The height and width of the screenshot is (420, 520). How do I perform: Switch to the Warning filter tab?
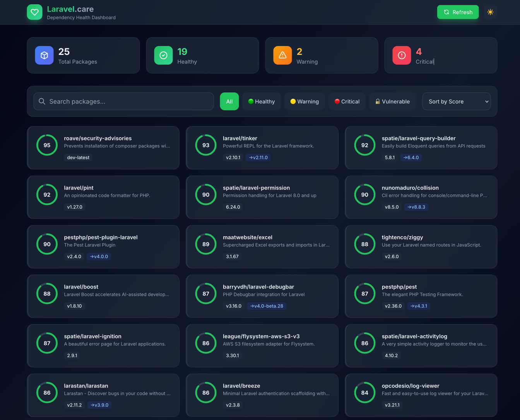pyautogui.click(x=304, y=101)
